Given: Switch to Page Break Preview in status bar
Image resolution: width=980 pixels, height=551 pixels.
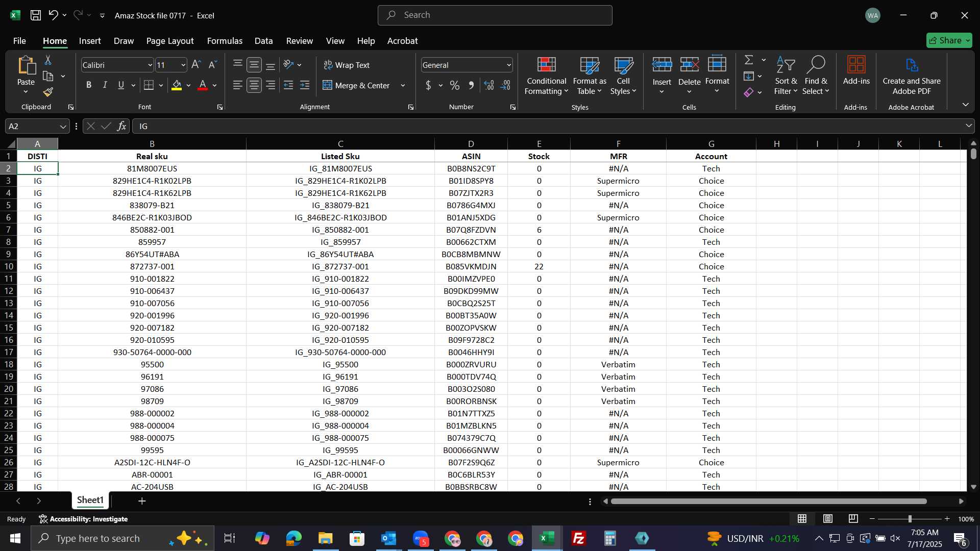Looking at the screenshot, I should 853,519.
